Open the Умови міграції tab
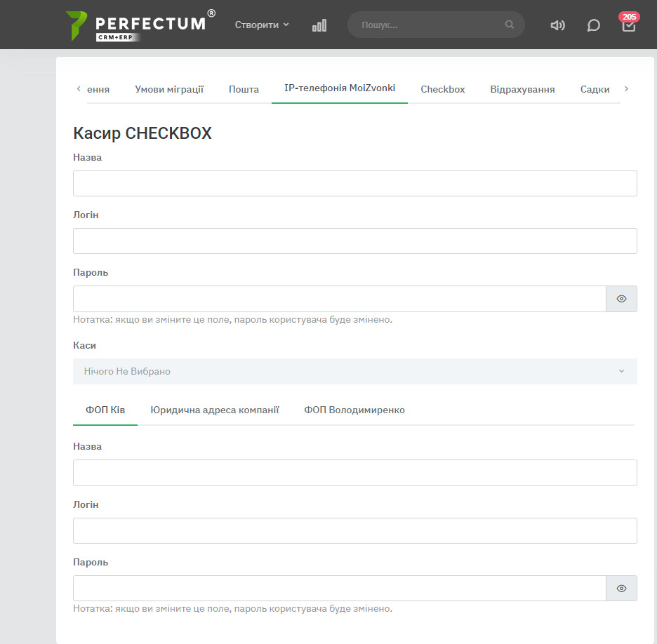 [169, 89]
